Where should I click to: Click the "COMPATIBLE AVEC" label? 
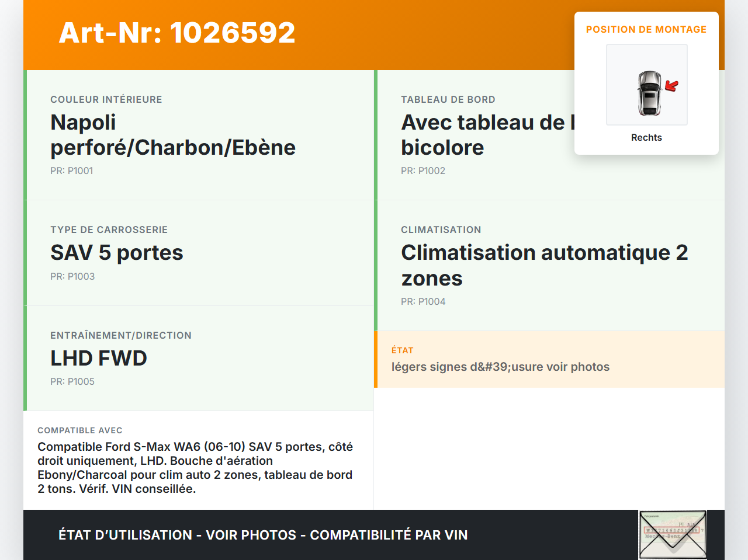(80, 430)
